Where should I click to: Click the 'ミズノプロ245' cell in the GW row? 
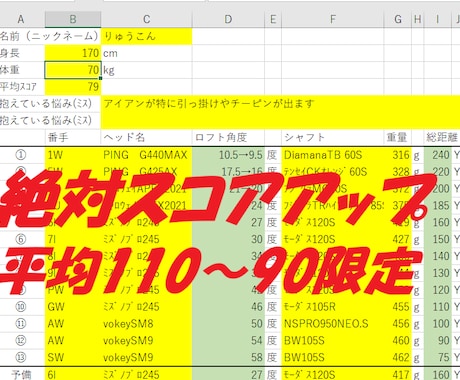pyautogui.click(x=146, y=307)
